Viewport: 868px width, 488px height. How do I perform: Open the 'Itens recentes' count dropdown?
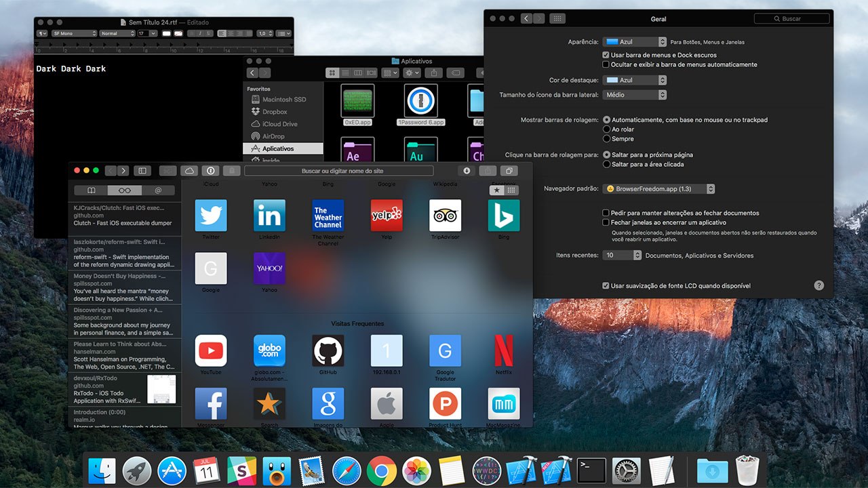coord(623,256)
